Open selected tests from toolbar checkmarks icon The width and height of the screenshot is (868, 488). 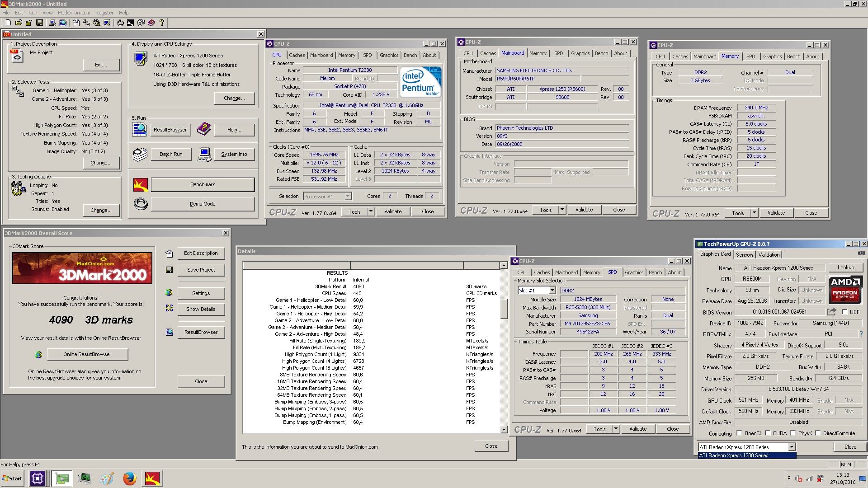tap(86, 23)
